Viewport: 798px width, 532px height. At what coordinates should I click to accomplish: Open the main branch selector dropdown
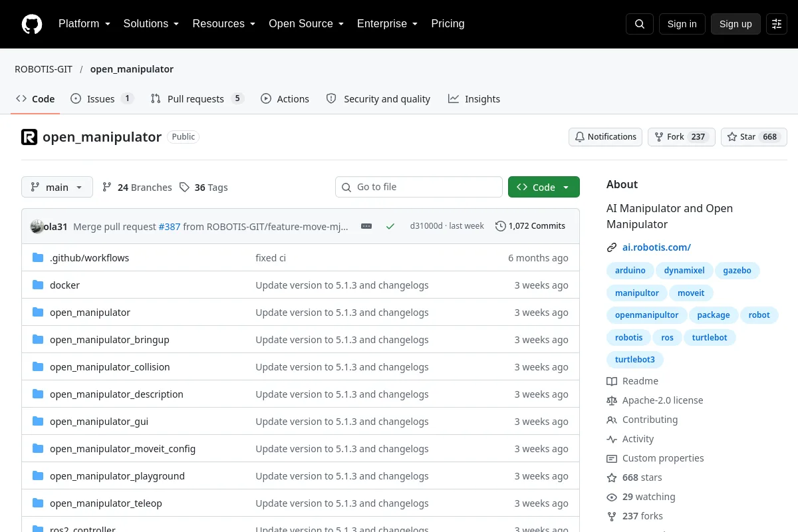(57, 188)
